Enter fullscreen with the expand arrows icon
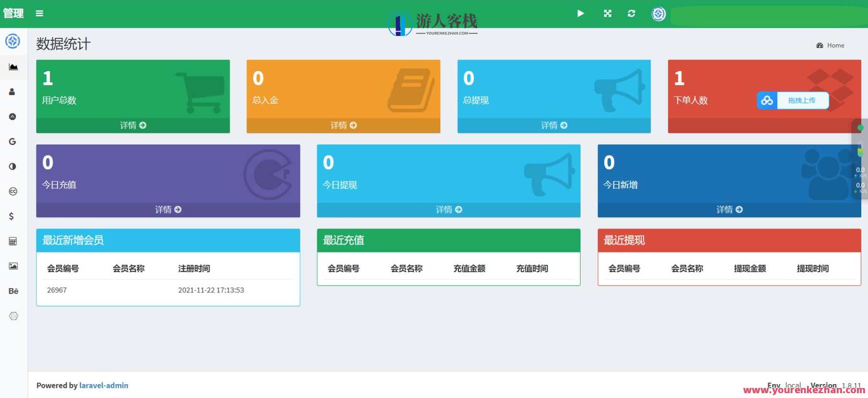The width and height of the screenshot is (868, 398). click(x=608, y=13)
